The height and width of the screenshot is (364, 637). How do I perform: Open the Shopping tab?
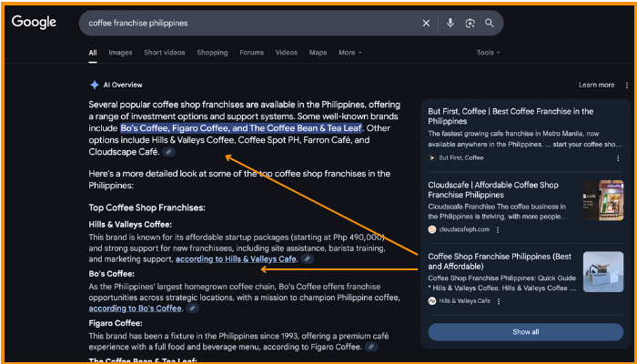(212, 53)
